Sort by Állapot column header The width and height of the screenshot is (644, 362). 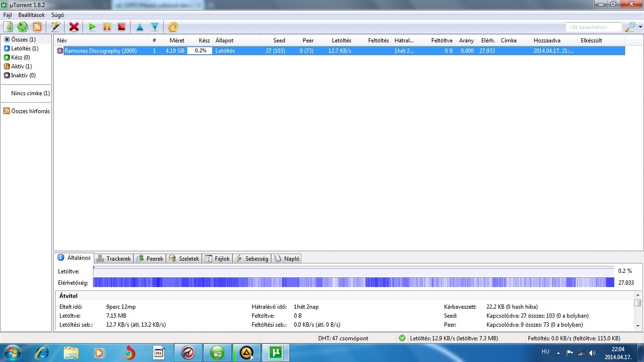pyautogui.click(x=236, y=40)
